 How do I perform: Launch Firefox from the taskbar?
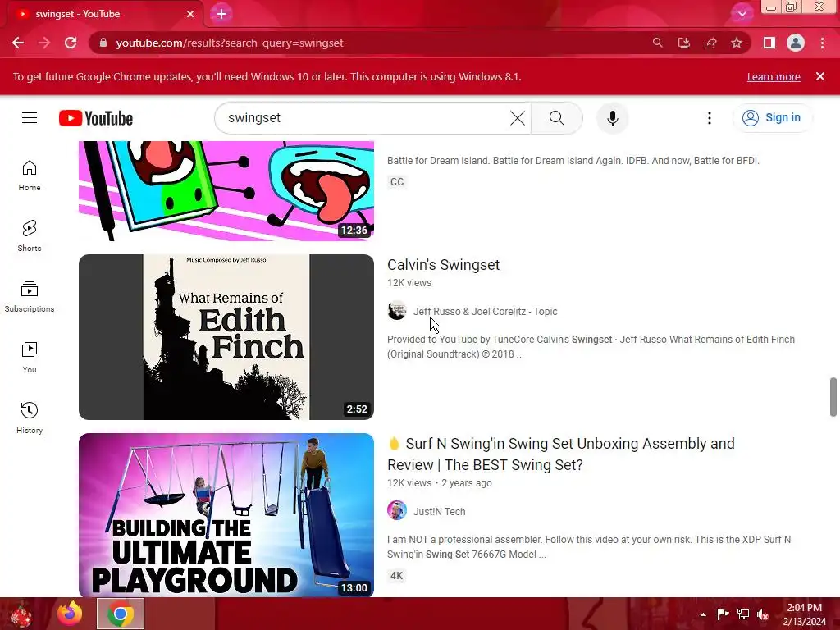click(x=71, y=614)
